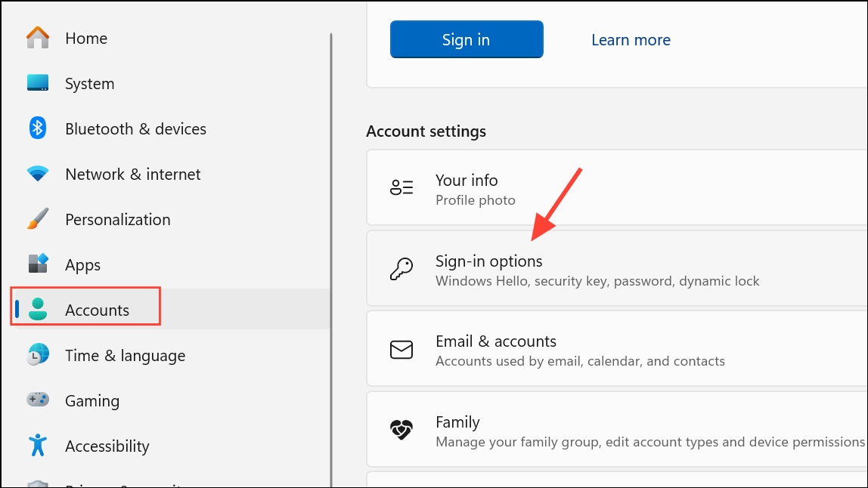Viewport: 868px width, 488px height.
Task: Click the Network Wi-Fi icon
Action: pyautogui.click(x=38, y=174)
